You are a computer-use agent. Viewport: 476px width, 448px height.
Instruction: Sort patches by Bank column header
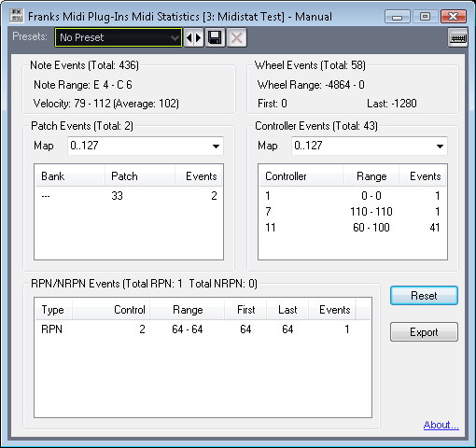(70, 176)
